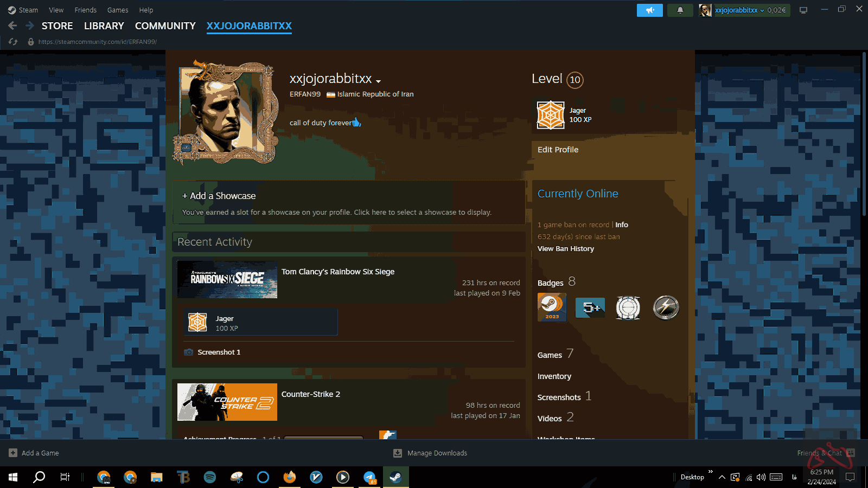Expand the xxjojorabbitxx profile name dropdown arrow
Screen dimensions: 868x488
point(378,81)
